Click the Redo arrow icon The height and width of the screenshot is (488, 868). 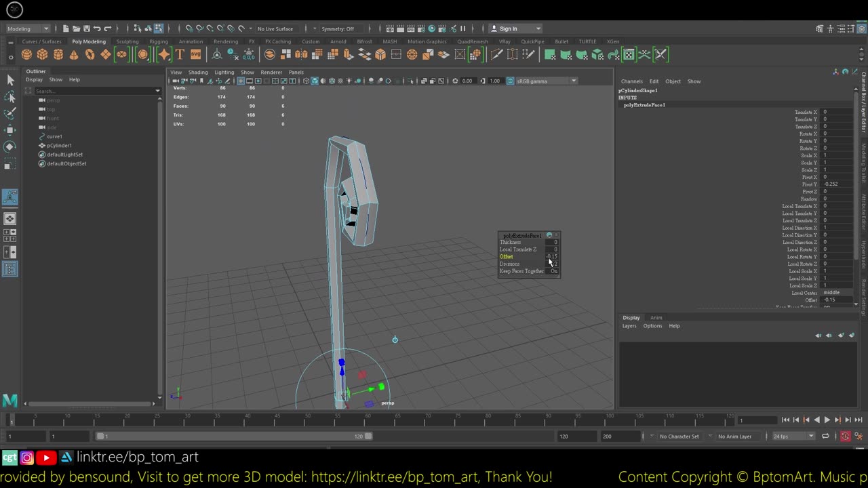pyautogui.click(x=107, y=28)
